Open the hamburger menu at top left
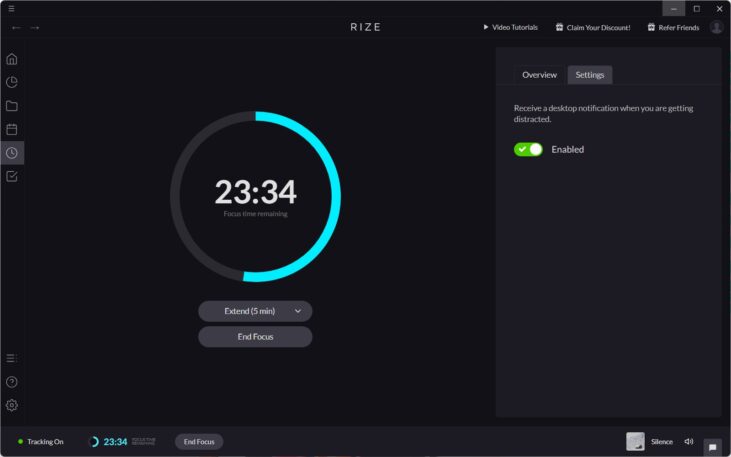 [11, 8]
